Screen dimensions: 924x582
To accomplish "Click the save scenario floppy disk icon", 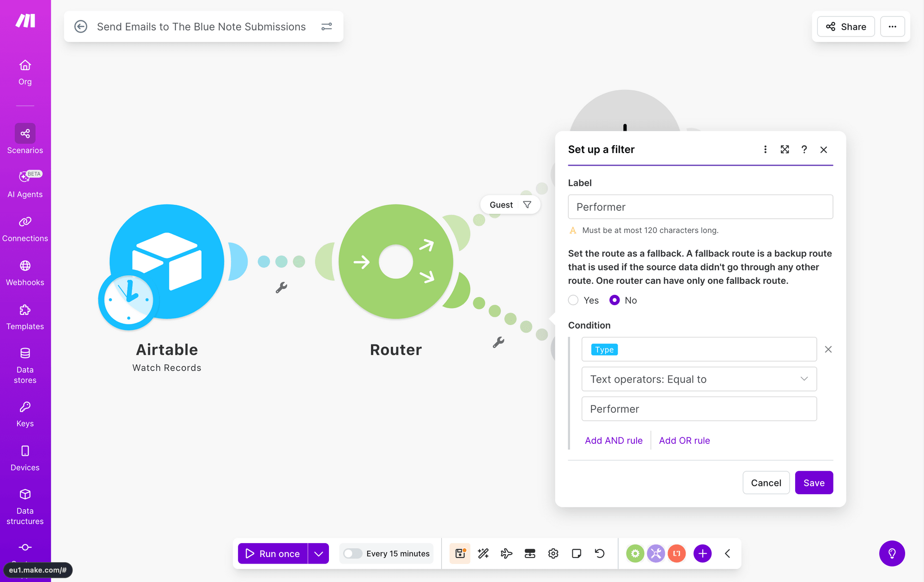I will point(460,553).
